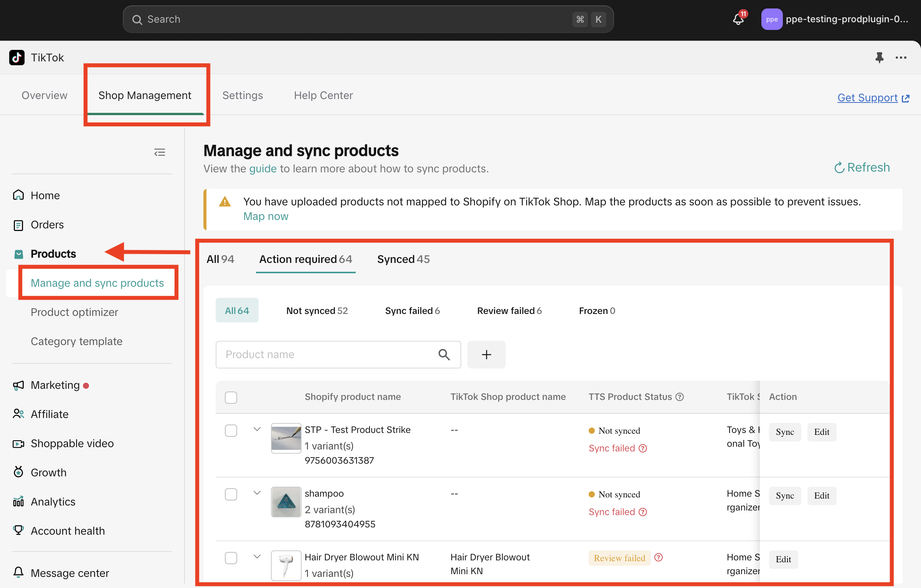The height and width of the screenshot is (588, 921).
Task: Click the notification bell icon
Action: coord(738,19)
